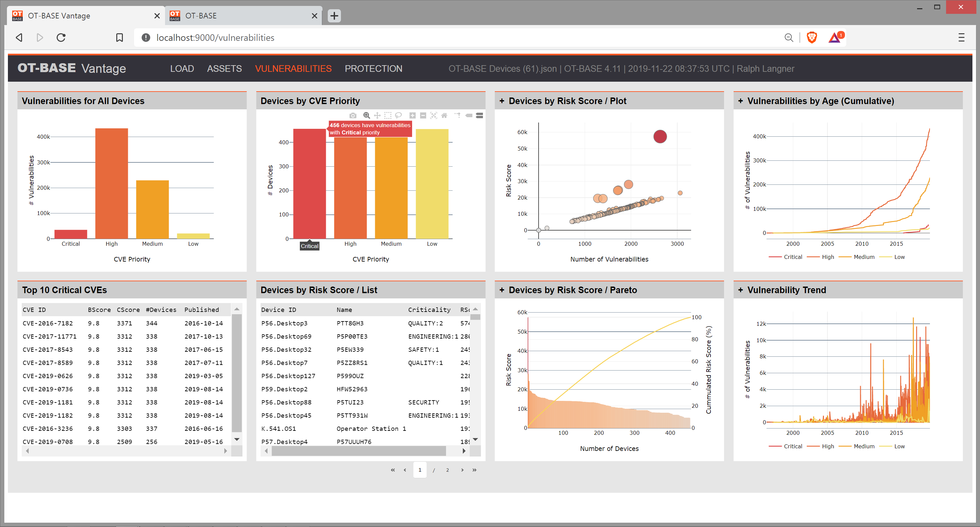Jump to last page in pagination
This screenshot has height=527, width=980.
click(474, 470)
